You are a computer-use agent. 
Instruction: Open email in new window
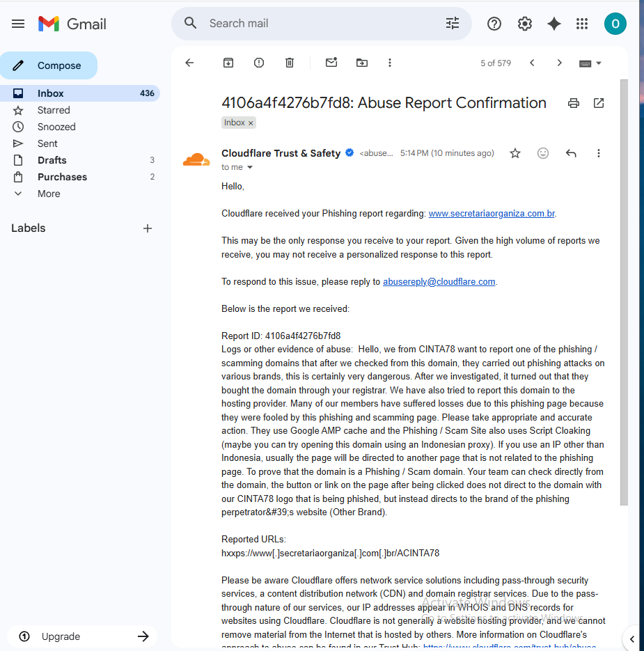598,103
